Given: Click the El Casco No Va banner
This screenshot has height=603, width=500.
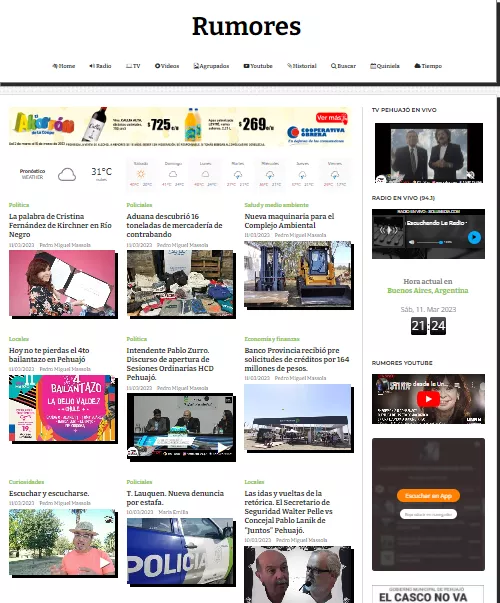Looking at the screenshot, I should pyautogui.click(x=428, y=594).
